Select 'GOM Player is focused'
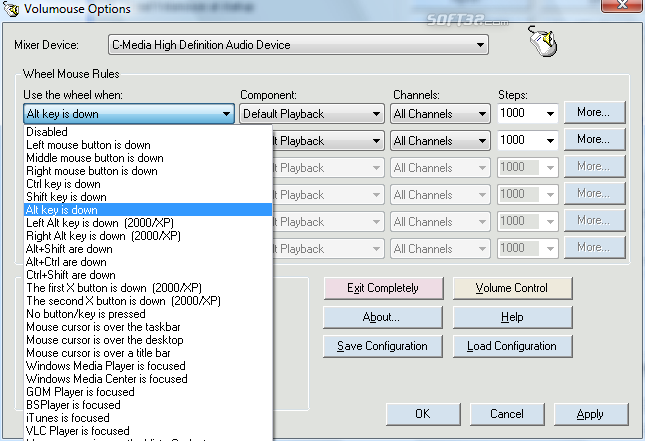Image resolution: width=645 pixels, height=441 pixels. [148, 392]
